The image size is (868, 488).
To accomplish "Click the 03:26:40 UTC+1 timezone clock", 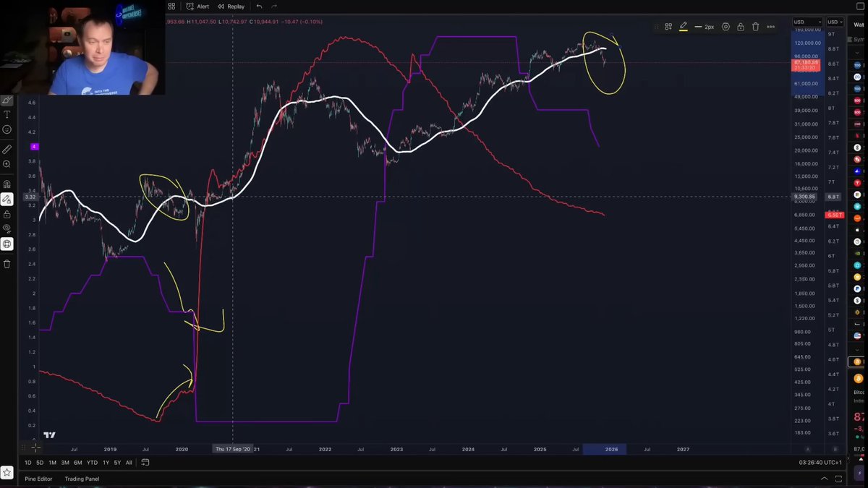I will 820,463.
